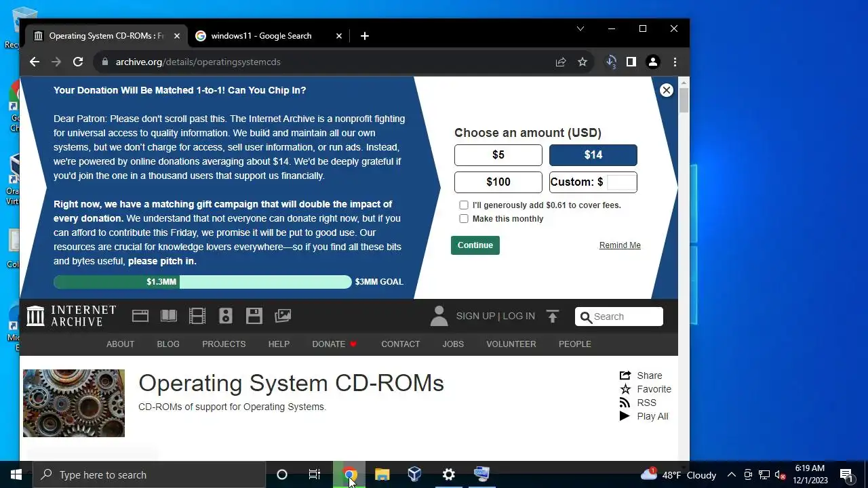868x488 pixels.
Task: Click Play All for the collection
Action: pyautogui.click(x=644, y=416)
